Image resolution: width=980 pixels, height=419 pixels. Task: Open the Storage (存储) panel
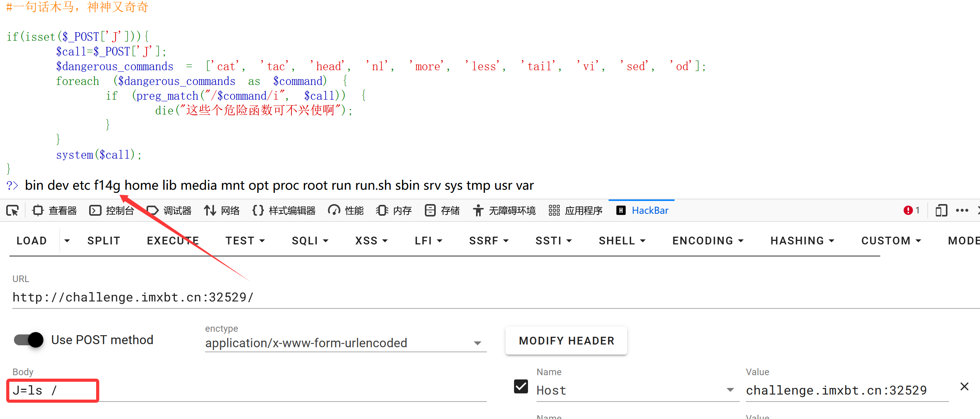[x=442, y=211]
